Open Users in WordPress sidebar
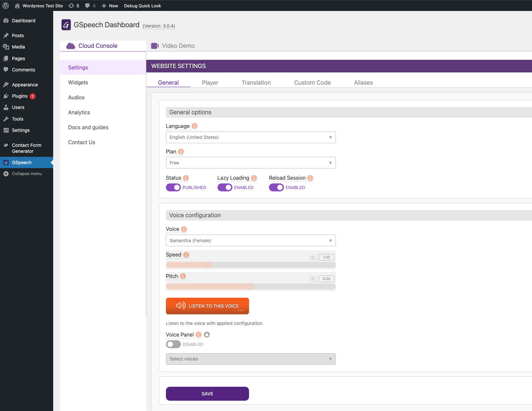Image resolution: width=532 pixels, height=411 pixels. coord(18,107)
